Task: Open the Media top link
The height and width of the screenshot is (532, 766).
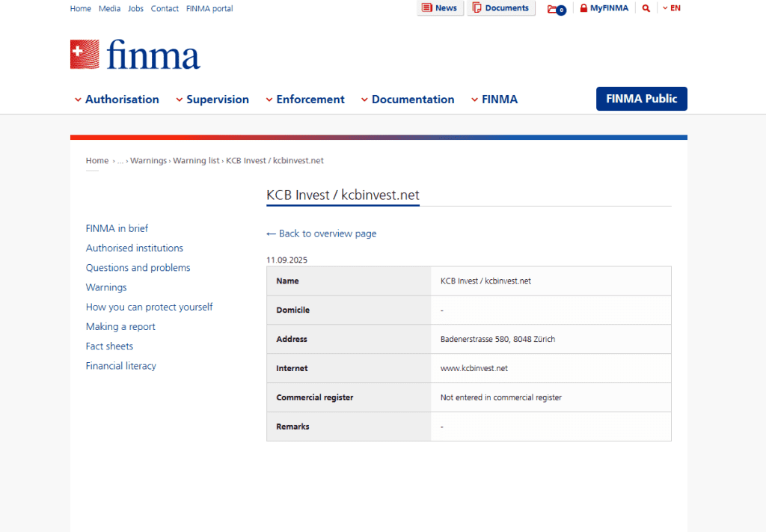Action: pyautogui.click(x=109, y=9)
